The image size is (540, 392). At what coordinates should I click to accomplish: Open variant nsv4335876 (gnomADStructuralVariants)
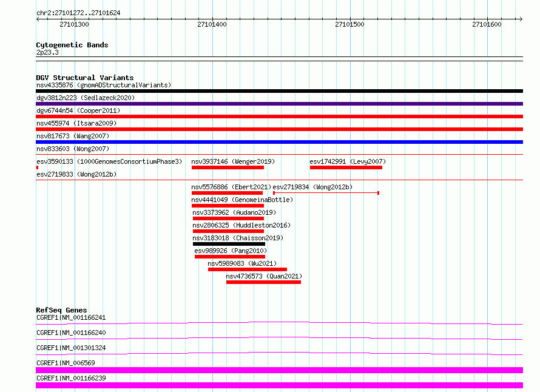104,85
